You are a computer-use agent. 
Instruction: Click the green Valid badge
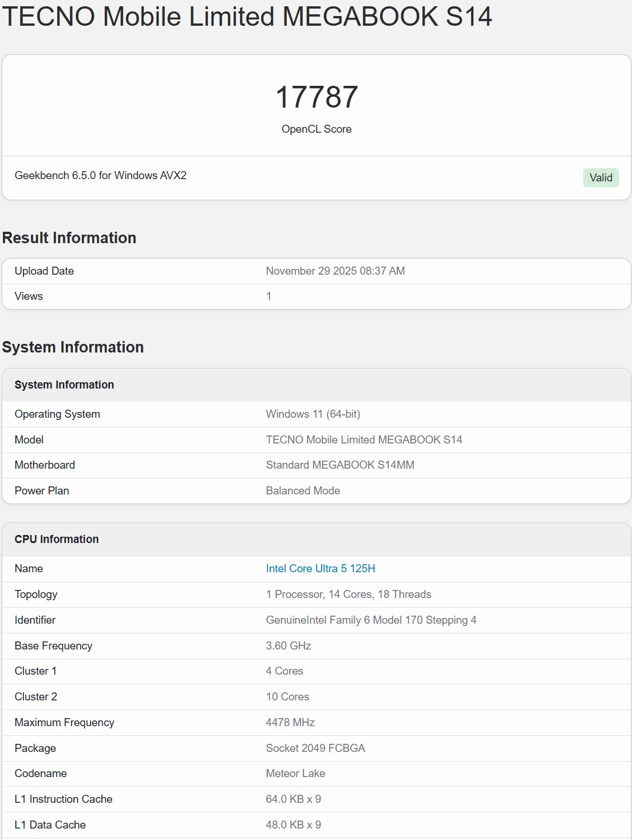(x=601, y=177)
